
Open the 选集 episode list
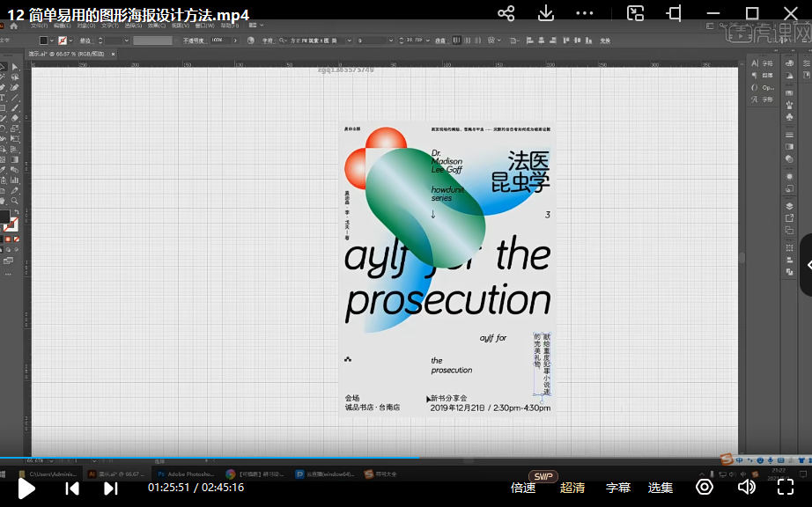[x=661, y=488]
